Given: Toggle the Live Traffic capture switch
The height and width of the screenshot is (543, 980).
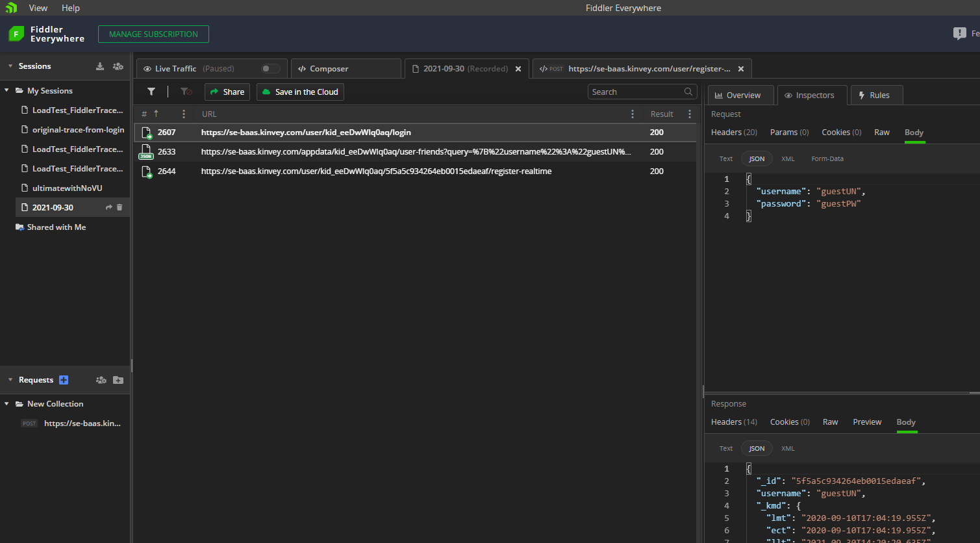Looking at the screenshot, I should [271, 69].
